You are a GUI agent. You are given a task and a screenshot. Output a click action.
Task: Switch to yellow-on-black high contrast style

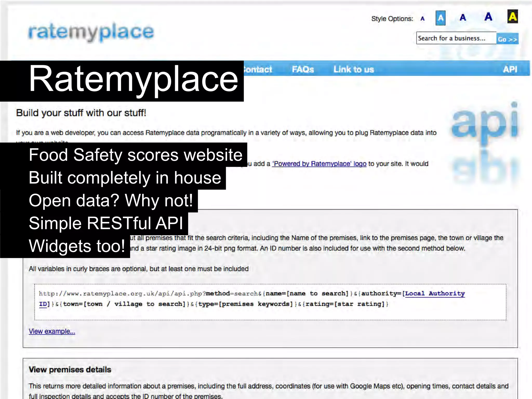coord(513,17)
